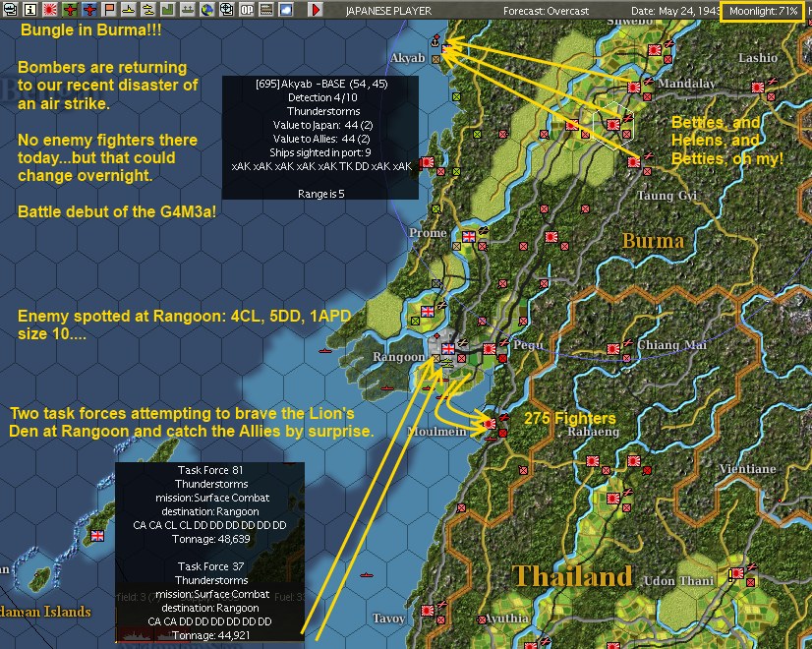Click 'Task Force 37' tooltip heading
The height and width of the screenshot is (649, 812).
[210, 566]
